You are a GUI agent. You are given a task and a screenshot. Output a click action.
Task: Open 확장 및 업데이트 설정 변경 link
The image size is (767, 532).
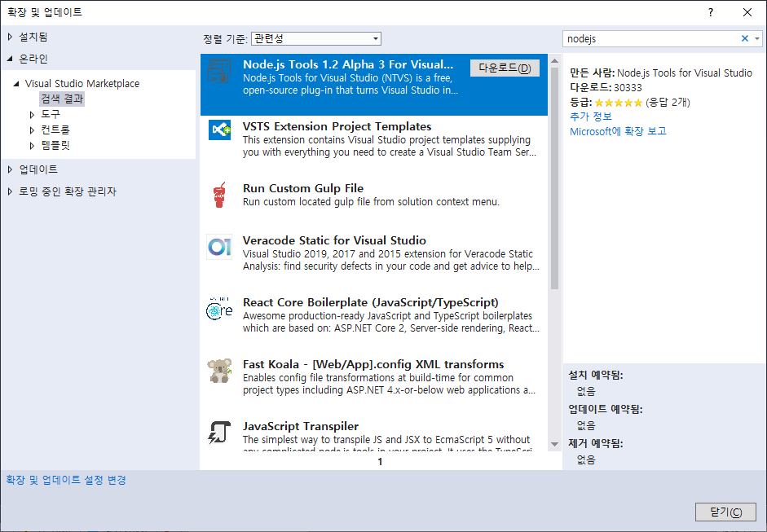point(66,480)
